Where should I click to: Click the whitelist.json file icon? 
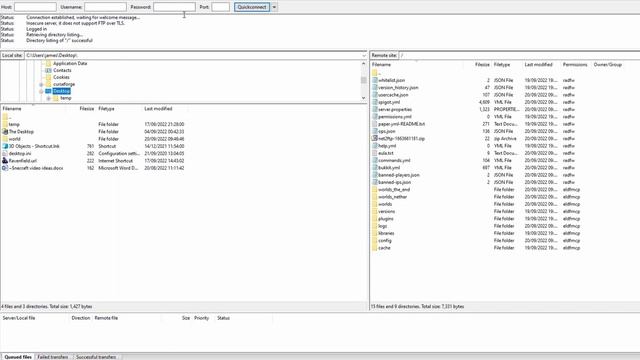click(375, 80)
